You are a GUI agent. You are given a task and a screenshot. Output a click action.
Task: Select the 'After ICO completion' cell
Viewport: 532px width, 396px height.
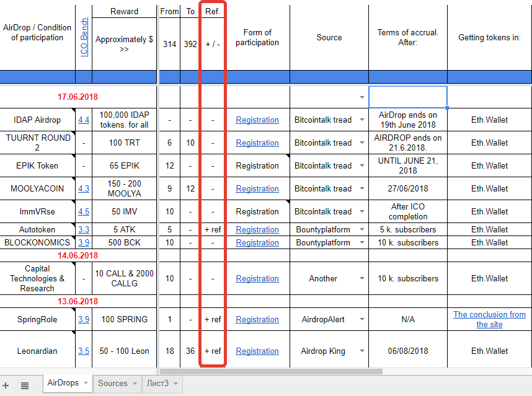[408, 211]
